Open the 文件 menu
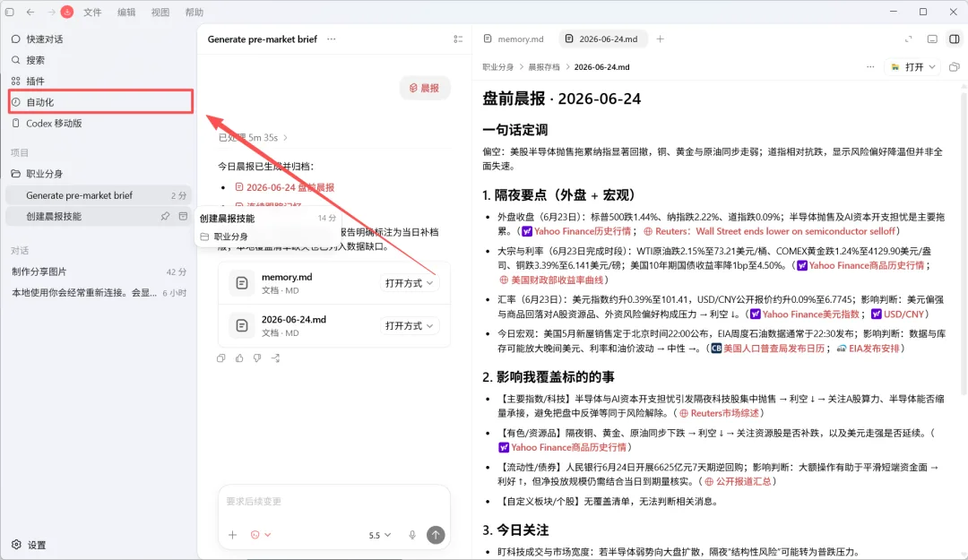968x560 pixels. (x=92, y=13)
